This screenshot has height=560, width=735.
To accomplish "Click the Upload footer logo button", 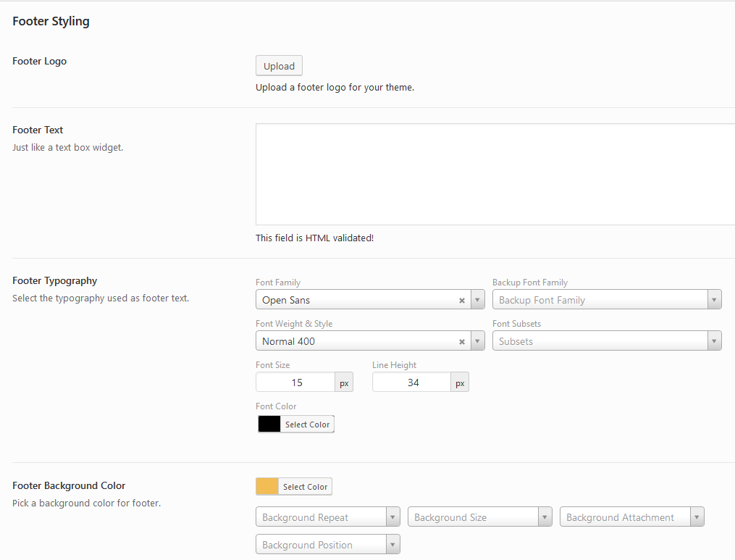I will pyautogui.click(x=279, y=66).
